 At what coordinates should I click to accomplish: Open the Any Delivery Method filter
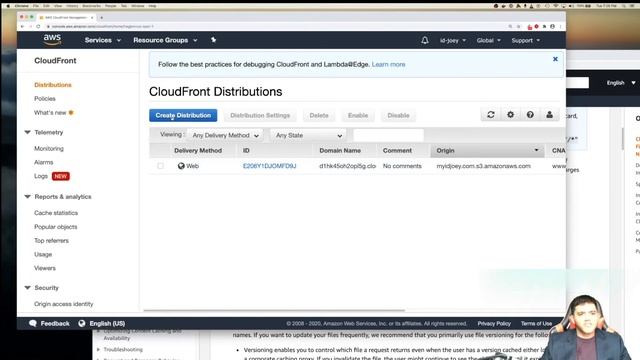[x=225, y=135]
